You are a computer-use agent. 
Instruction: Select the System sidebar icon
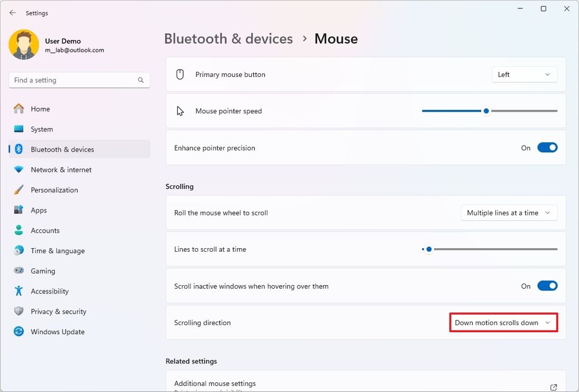click(x=20, y=129)
